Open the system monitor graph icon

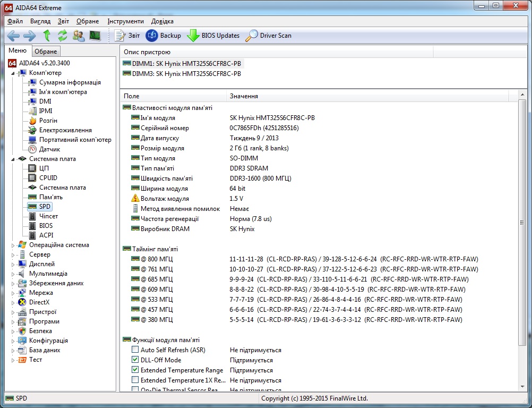[x=95, y=36]
